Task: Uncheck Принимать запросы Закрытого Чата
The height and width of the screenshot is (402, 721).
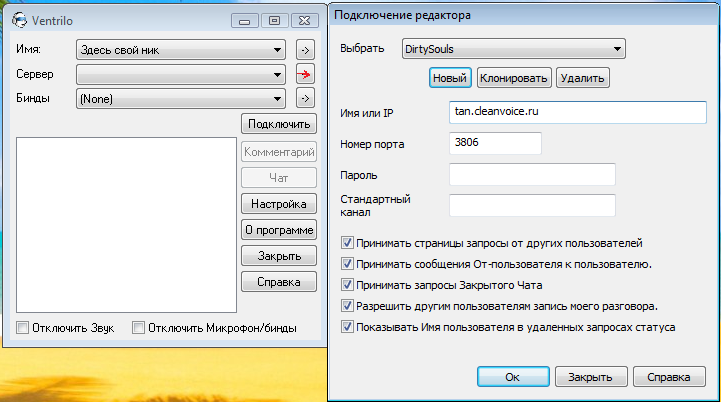Action: coord(347,285)
